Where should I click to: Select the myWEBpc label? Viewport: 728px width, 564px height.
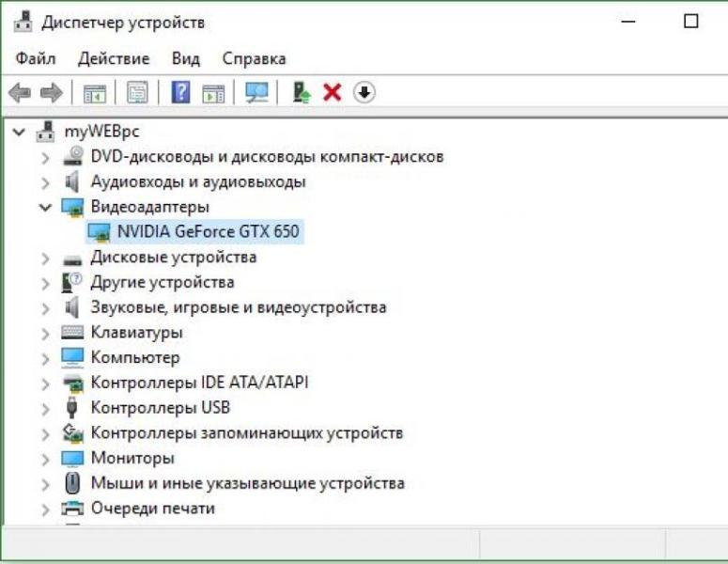(101, 131)
